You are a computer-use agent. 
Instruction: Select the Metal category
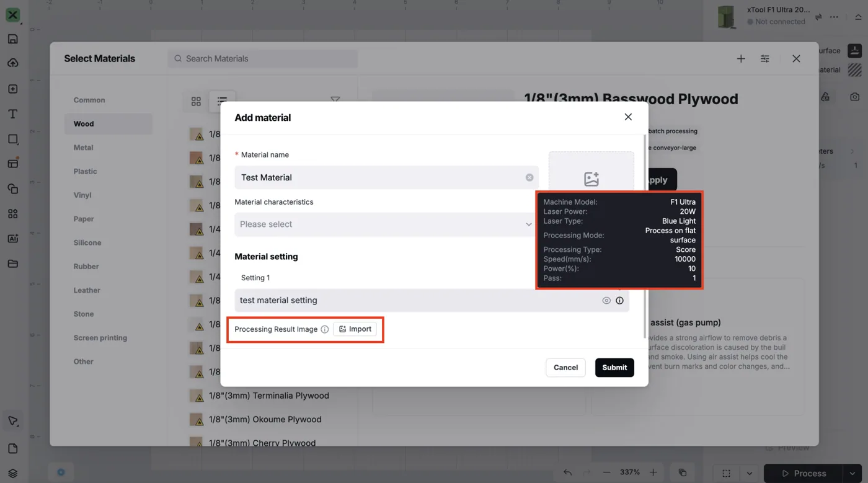(83, 148)
